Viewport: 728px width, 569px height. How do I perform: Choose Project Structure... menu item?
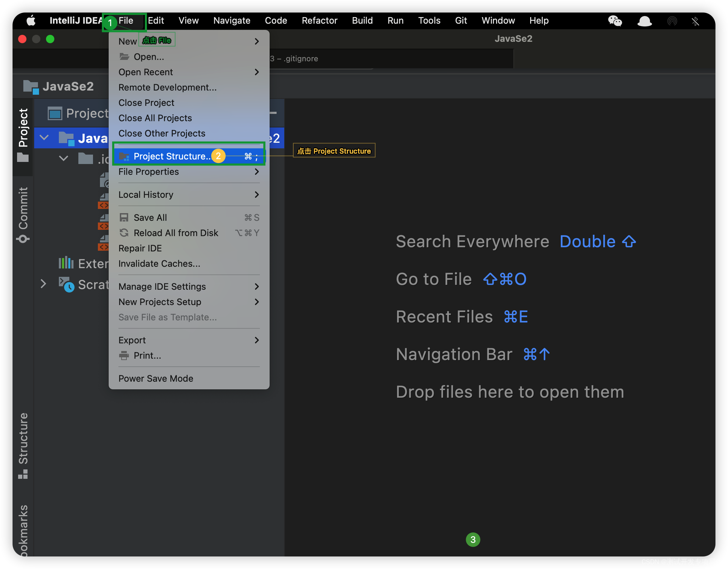click(189, 156)
